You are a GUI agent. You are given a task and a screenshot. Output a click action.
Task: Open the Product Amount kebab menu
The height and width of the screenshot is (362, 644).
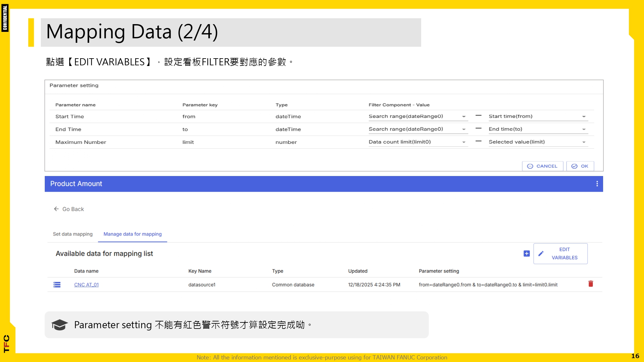pos(597,184)
